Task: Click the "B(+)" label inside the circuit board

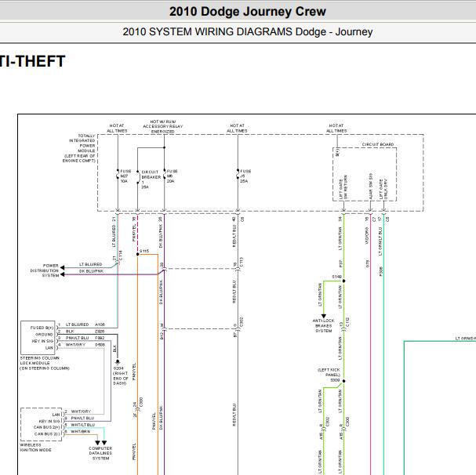Action: (x=337, y=153)
